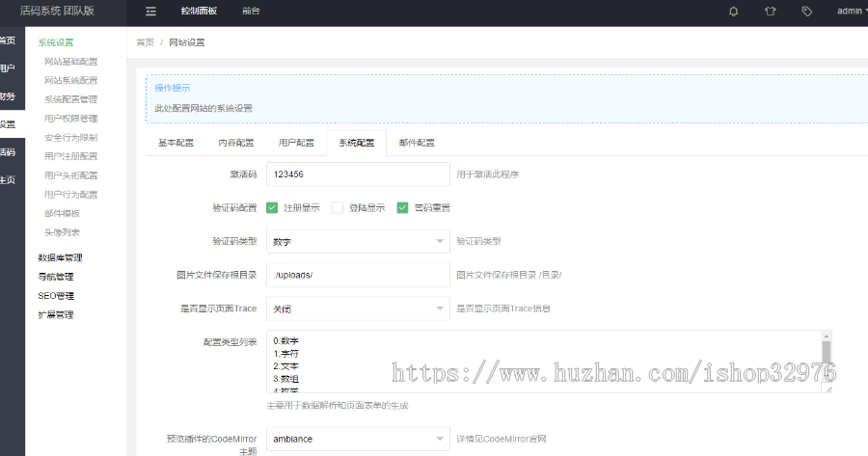Switch to the 内容配置 tab
The width and height of the screenshot is (868, 456).
pyautogui.click(x=236, y=143)
